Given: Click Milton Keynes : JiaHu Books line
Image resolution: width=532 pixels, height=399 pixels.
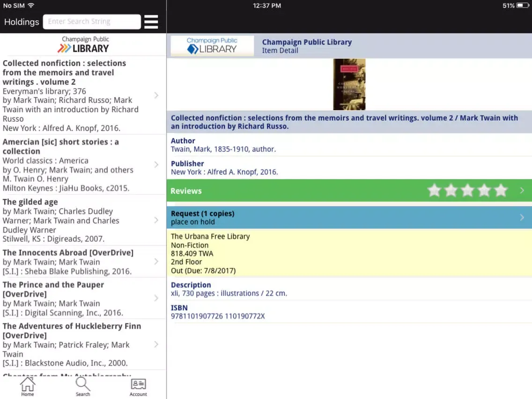Looking at the screenshot, I should click(x=66, y=188).
